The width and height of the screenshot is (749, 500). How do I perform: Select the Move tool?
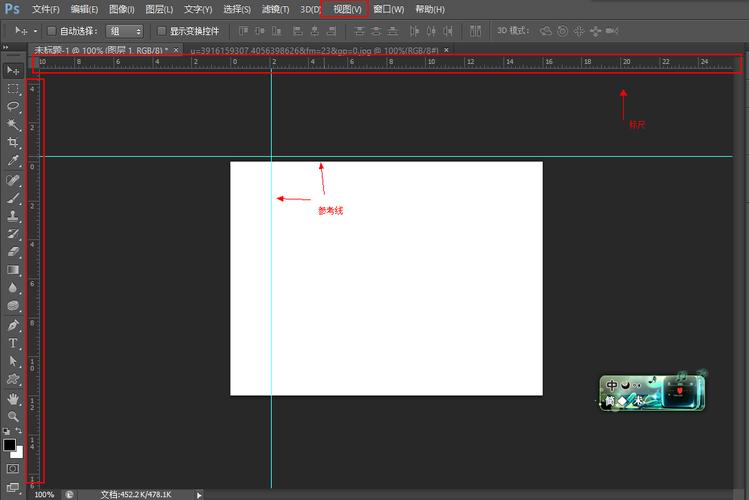click(x=13, y=70)
